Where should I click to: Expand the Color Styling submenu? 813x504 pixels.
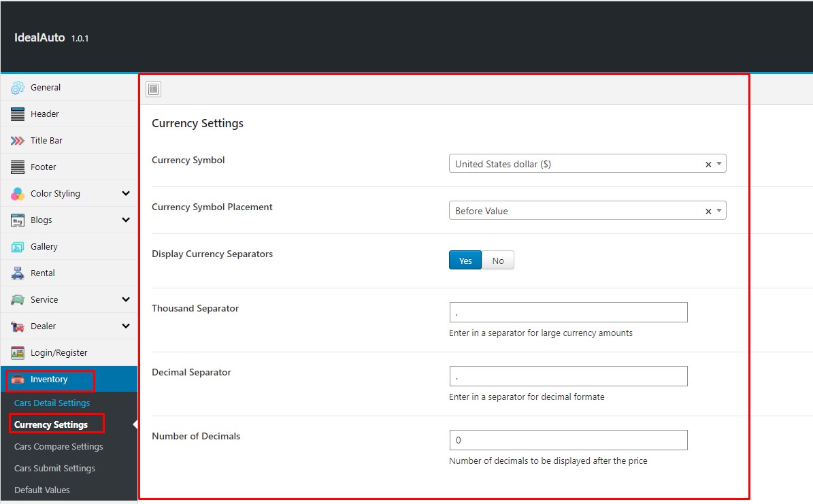click(x=126, y=194)
